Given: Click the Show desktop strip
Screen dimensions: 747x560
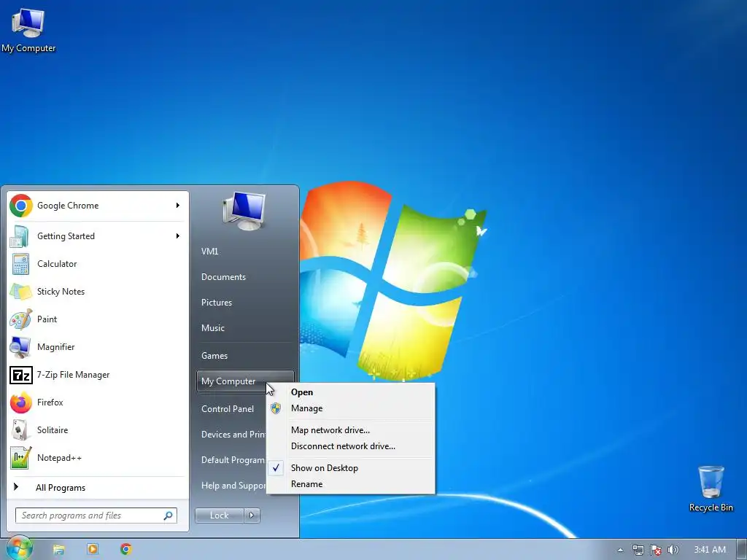Looking at the screenshot, I should [x=742, y=550].
